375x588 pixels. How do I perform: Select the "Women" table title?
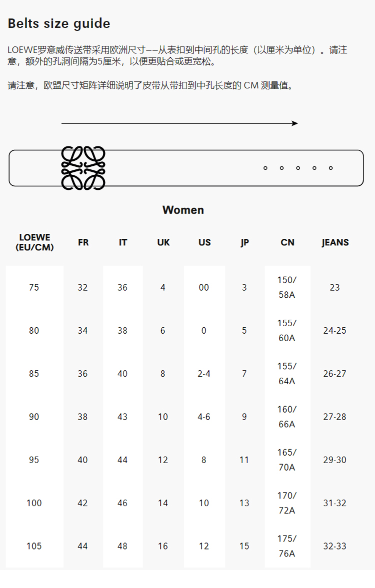[183, 210]
